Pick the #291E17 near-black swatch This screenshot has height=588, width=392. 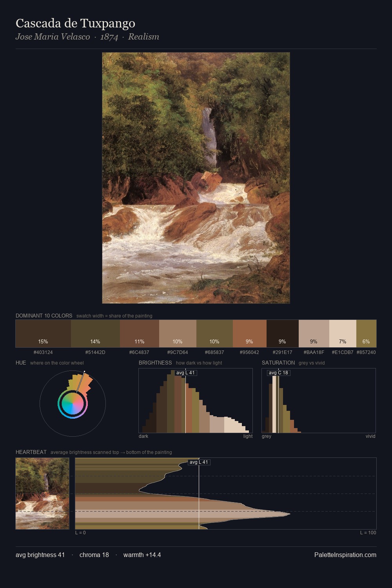click(283, 334)
